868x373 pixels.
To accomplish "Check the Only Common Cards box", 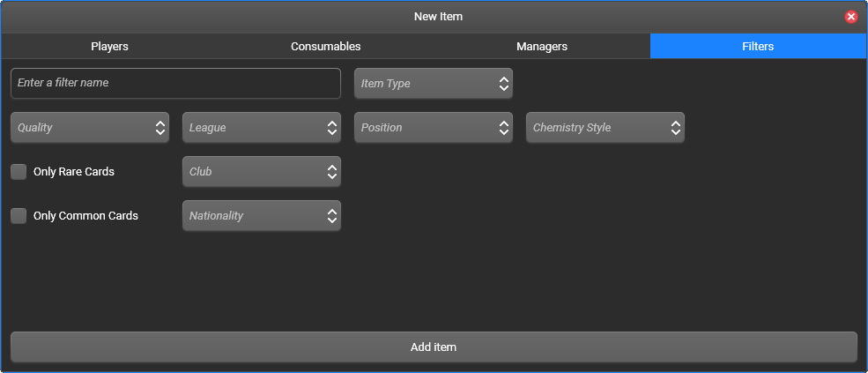I will coord(19,216).
